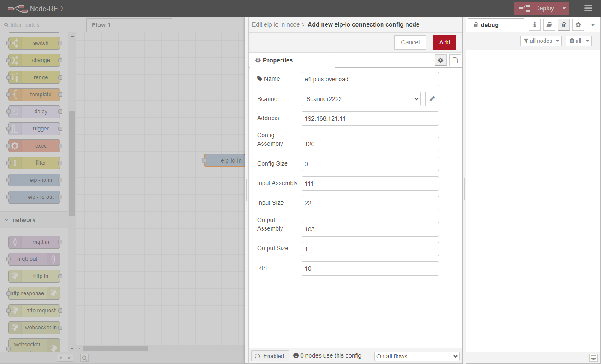
Task: Select the http response node
Action: click(34, 293)
